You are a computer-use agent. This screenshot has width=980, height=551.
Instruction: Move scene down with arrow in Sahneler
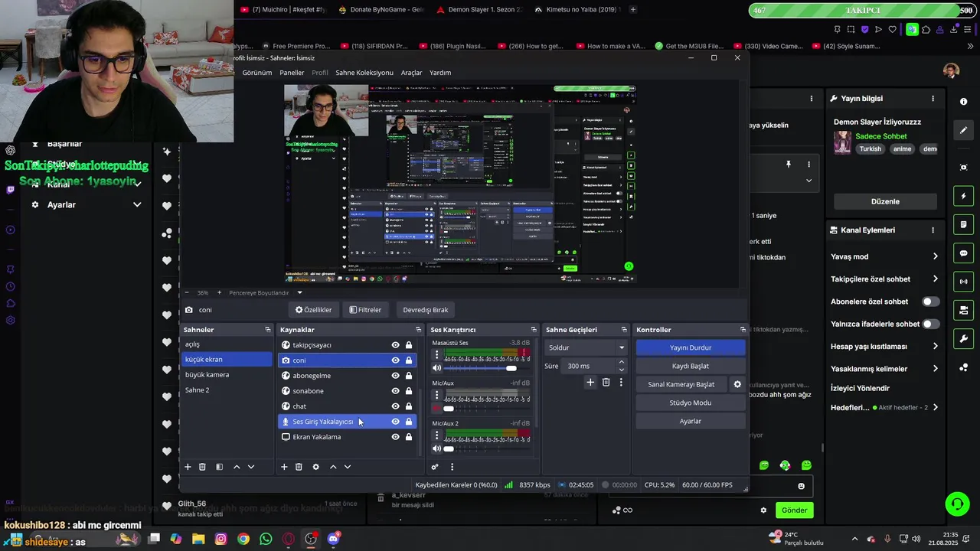click(251, 467)
